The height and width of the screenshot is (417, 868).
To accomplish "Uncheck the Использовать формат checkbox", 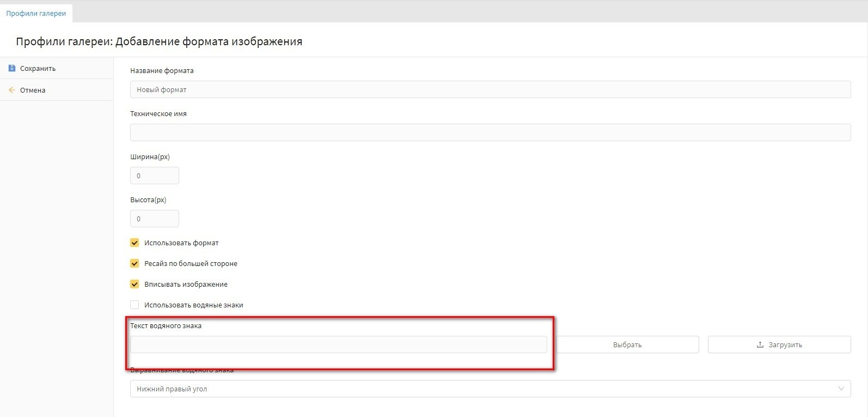I will (x=135, y=243).
